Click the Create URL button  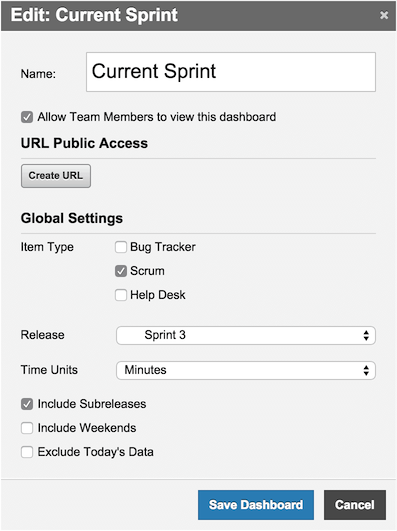(56, 176)
